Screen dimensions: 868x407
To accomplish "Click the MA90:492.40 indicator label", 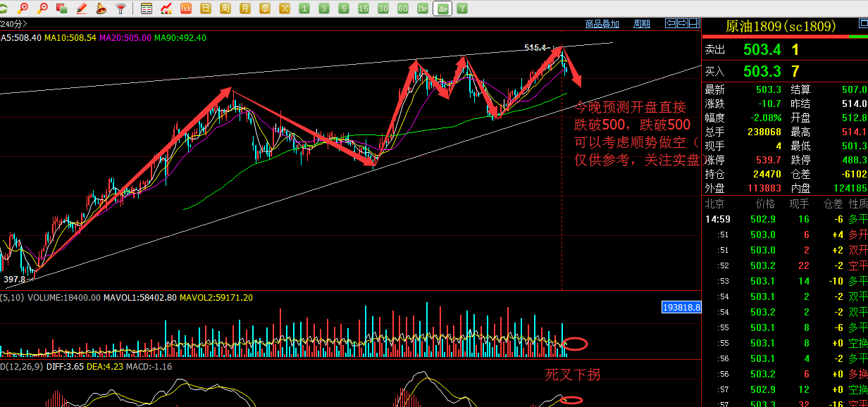I will pos(180,37).
